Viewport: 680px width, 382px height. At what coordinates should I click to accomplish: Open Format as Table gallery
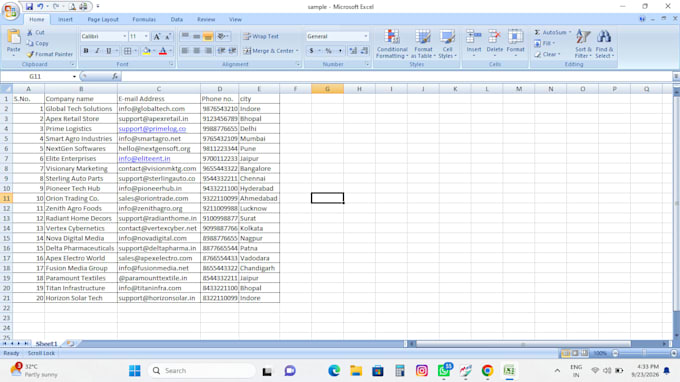(x=423, y=44)
